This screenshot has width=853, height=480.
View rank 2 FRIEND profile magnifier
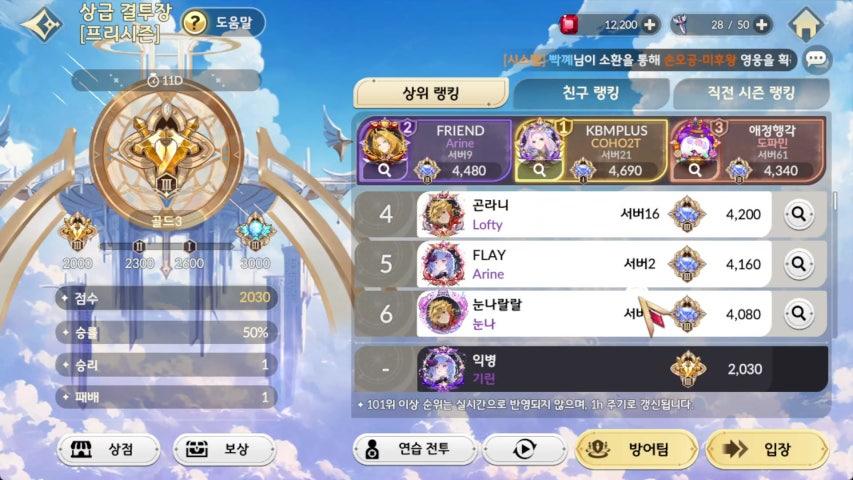(384, 170)
